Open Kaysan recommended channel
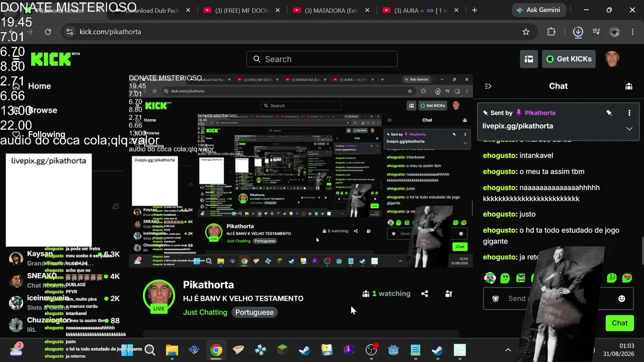Viewport: 644px width, 362px height. coord(64,258)
